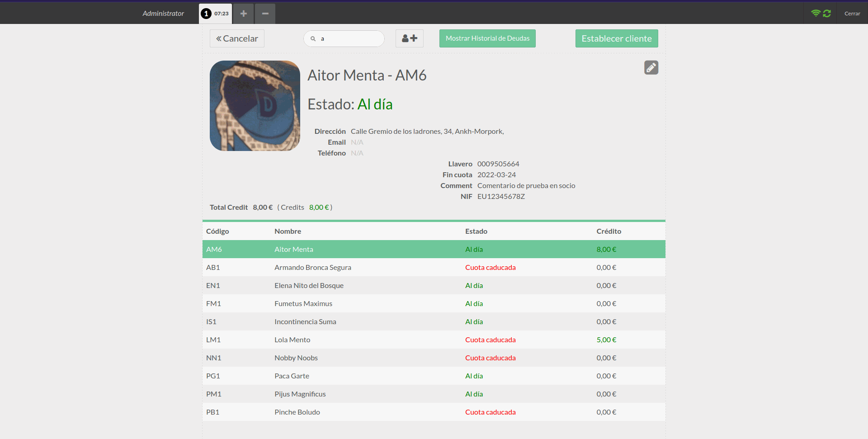Image resolution: width=868 pixels, height=439 pixels.
Task: Click the 8,00 € credit in Aitor's row
Action: coord(606,249)
